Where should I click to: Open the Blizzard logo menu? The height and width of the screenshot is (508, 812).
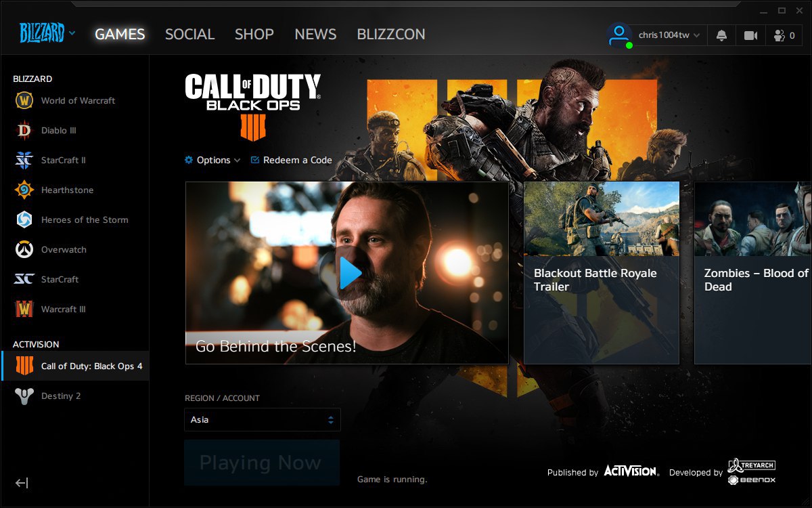47,33
